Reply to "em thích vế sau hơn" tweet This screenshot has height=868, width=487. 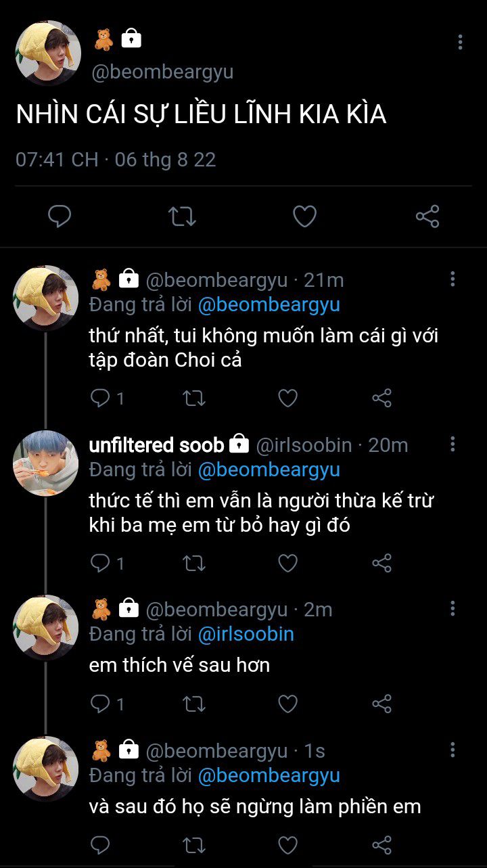[x=100, y=704]
